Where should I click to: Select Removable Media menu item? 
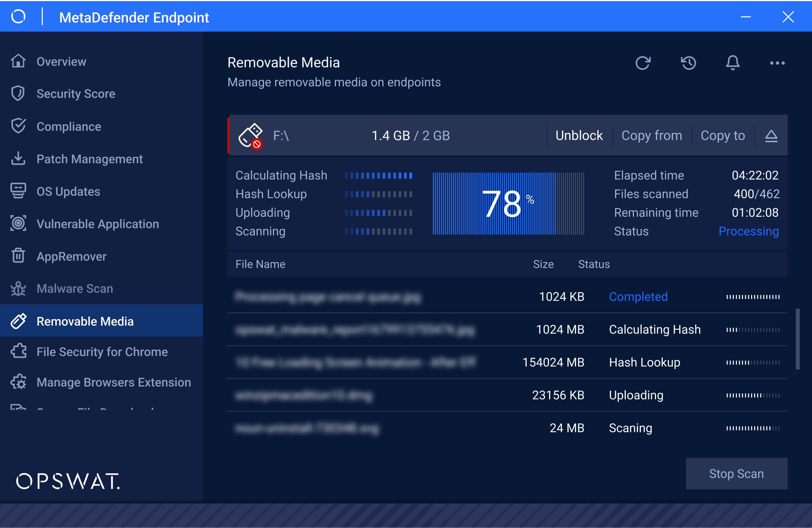[x=101, y=321]
